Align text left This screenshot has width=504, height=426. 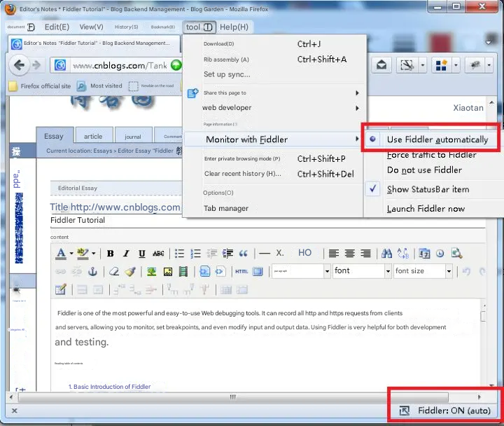334,254
